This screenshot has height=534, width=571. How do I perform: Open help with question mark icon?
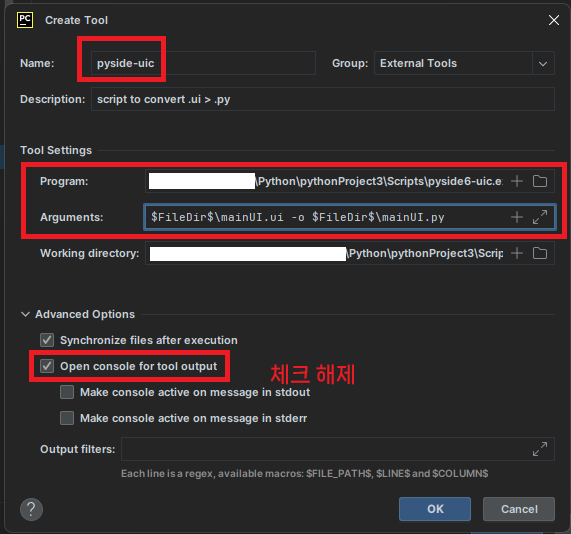(x=31, y=509)
